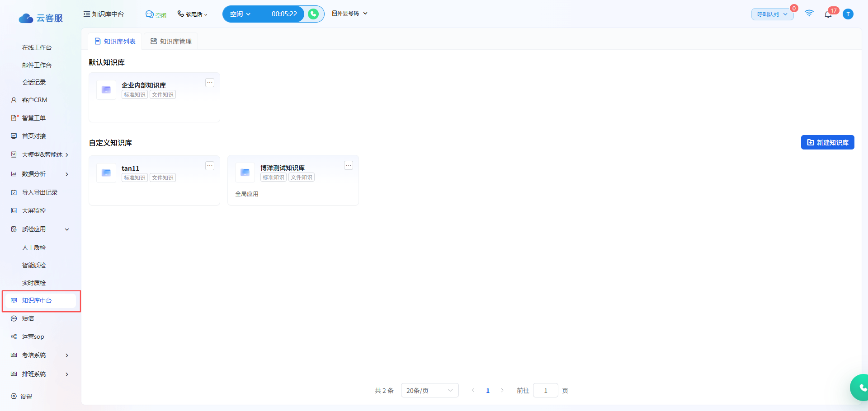Click the 客户CRM person icon
This screenshot has height=411, width=868.
(x=14, y=100)
